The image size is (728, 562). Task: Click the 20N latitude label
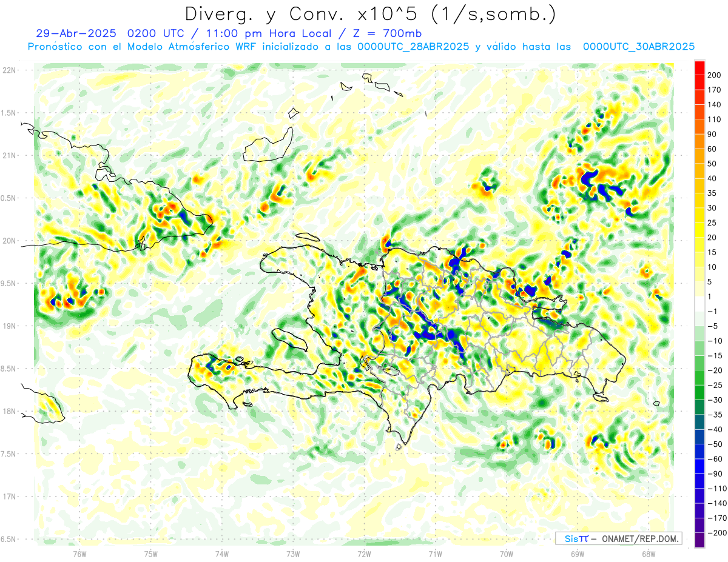pyautogui.click(x=8, y=241)
